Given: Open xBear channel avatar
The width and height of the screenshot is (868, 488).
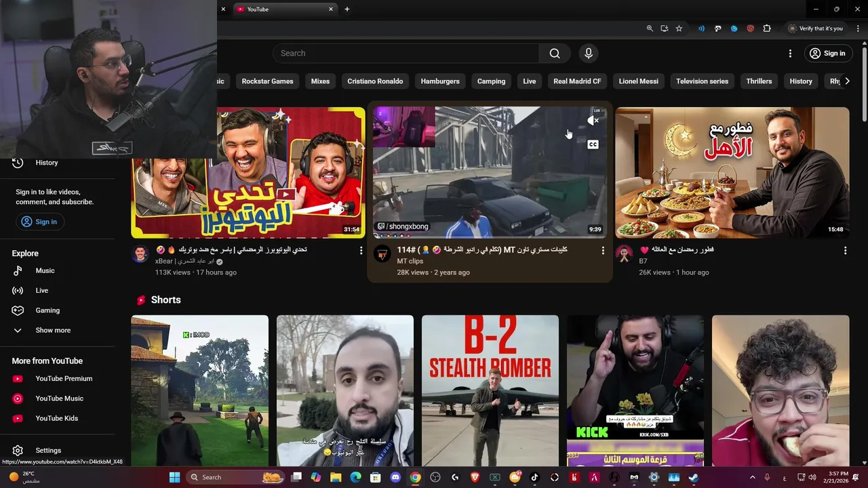Looking at the screenshot, I should click(x=140, y=254).
